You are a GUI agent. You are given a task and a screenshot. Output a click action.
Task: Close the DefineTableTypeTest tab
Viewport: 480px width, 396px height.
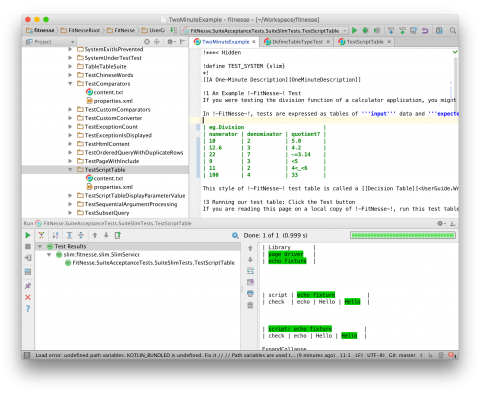point(328,42)
